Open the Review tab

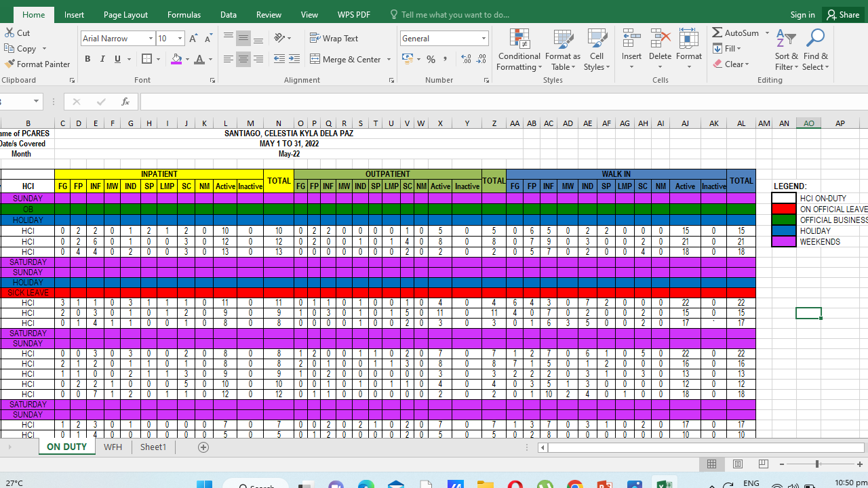pyautogui.click(x=269, y=14)
